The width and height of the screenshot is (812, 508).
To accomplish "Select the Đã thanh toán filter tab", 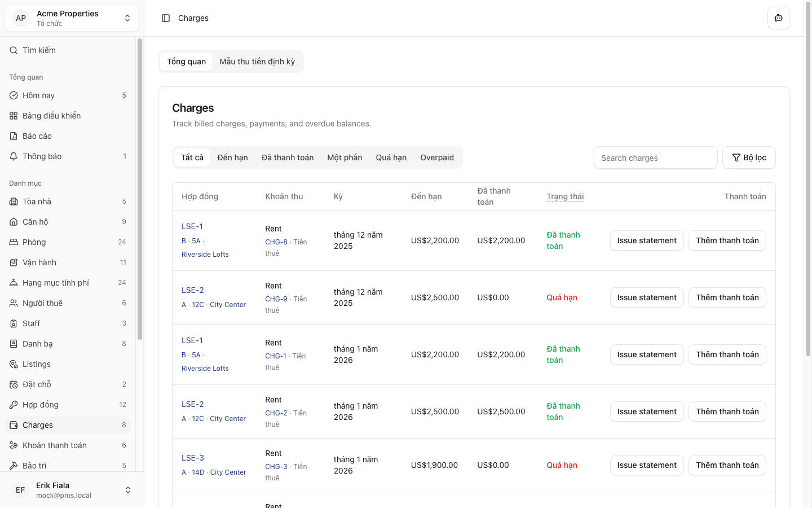I will click(287, 157).
